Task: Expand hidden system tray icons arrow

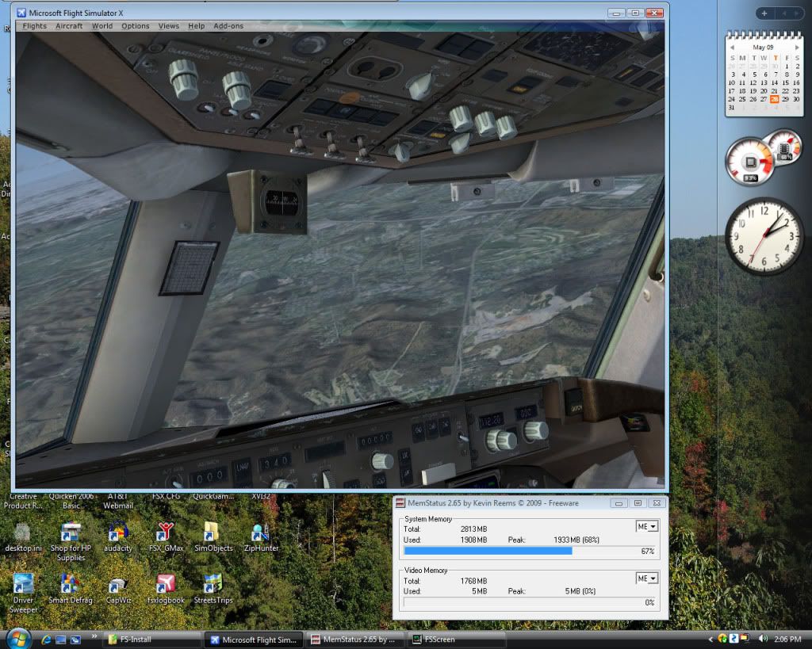Action: click(x=710, y=639)
